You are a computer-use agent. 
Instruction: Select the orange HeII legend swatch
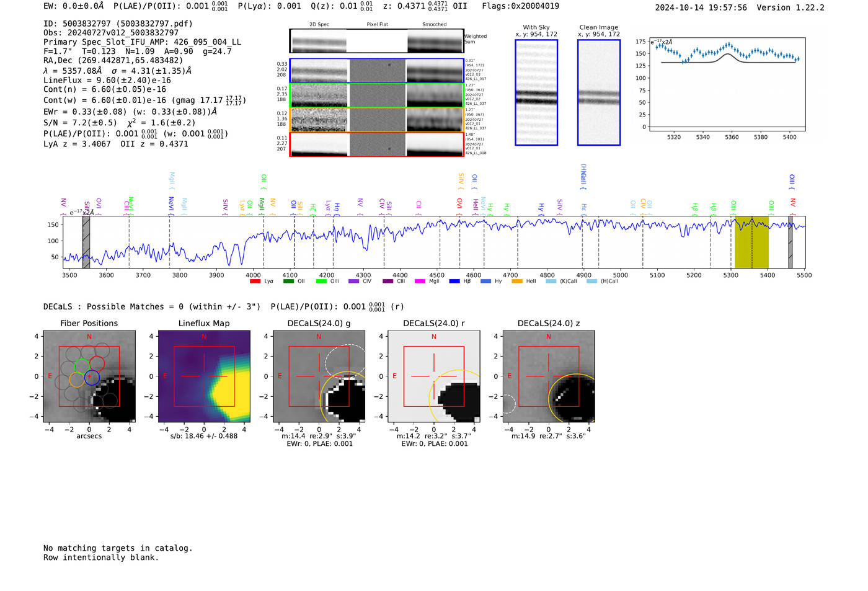[x=517, y=282]
